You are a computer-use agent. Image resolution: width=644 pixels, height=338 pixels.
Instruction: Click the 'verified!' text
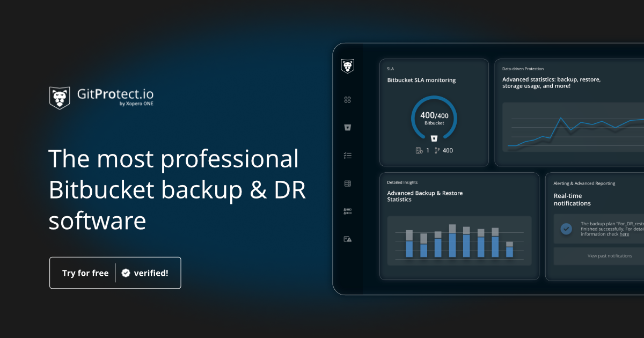click(x=151, y=273)
